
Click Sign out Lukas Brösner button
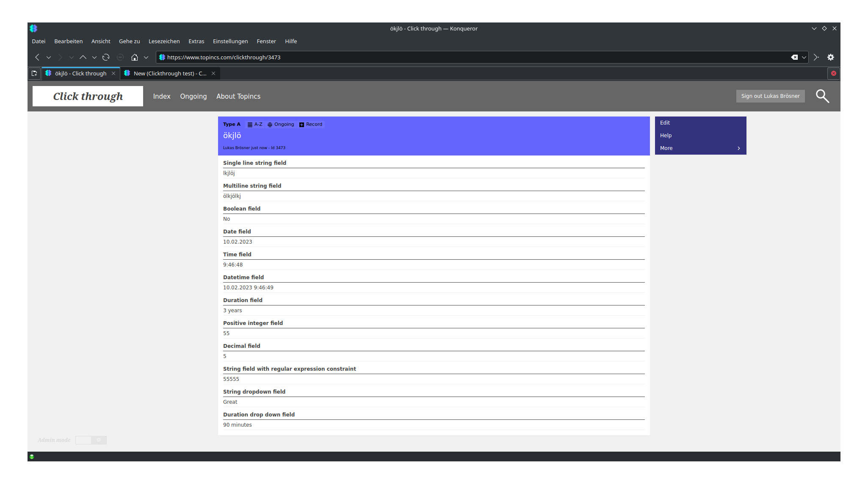point(770,96)
